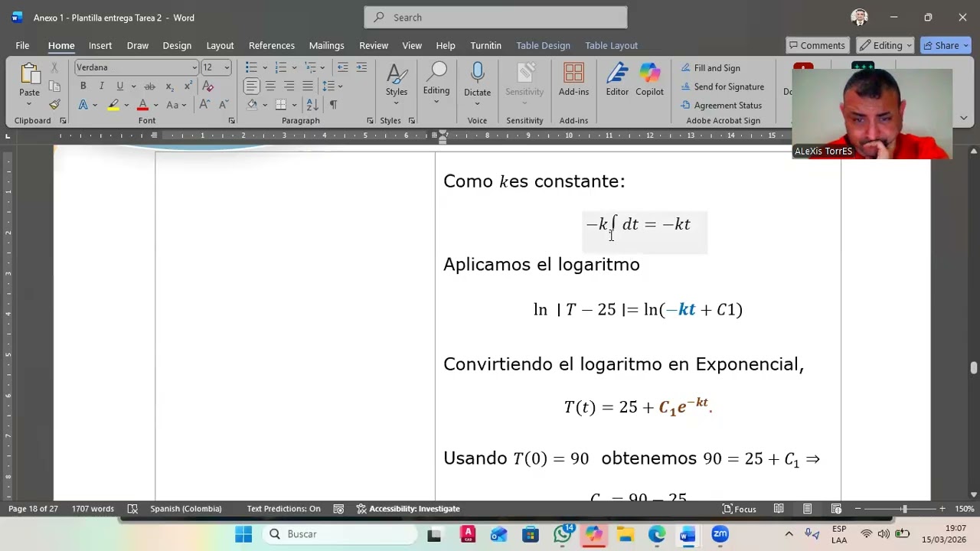Adjust the zoom slider
This screenshot has width=980, height=551.
point(904,509)
